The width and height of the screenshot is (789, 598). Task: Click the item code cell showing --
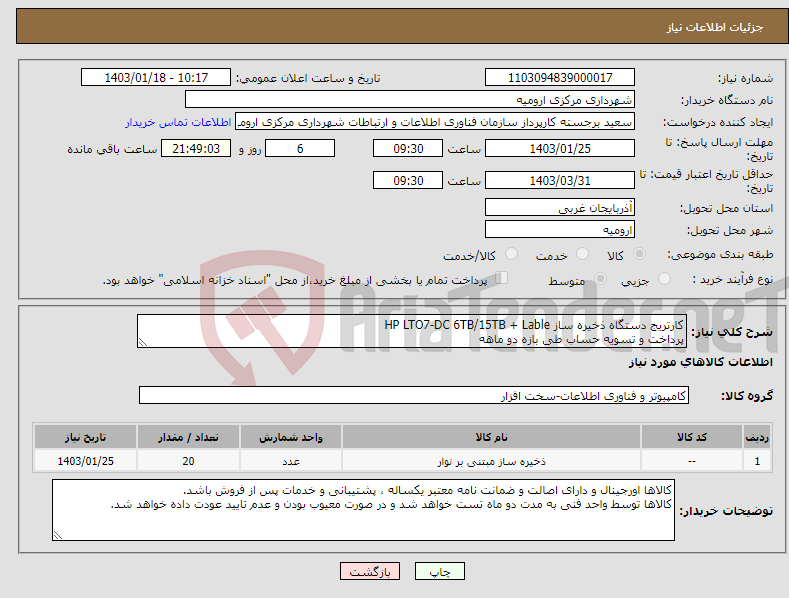(x=691, y=461)
